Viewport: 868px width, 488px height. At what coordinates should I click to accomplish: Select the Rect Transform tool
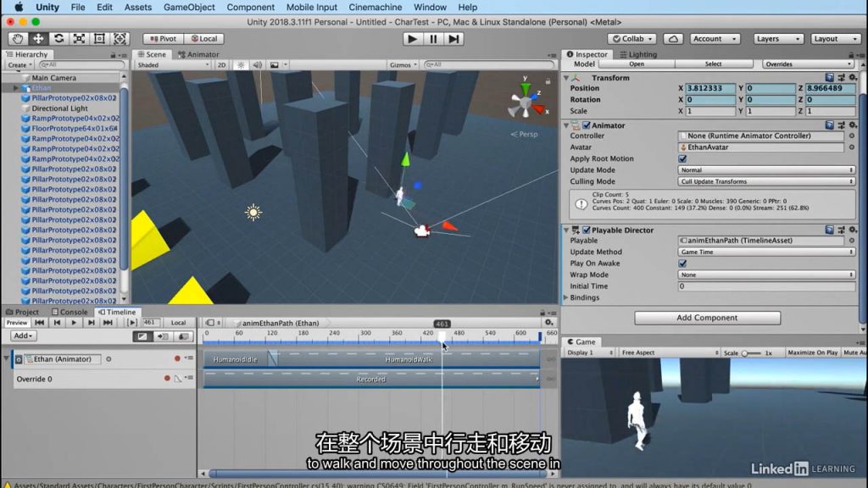(100, 39)
